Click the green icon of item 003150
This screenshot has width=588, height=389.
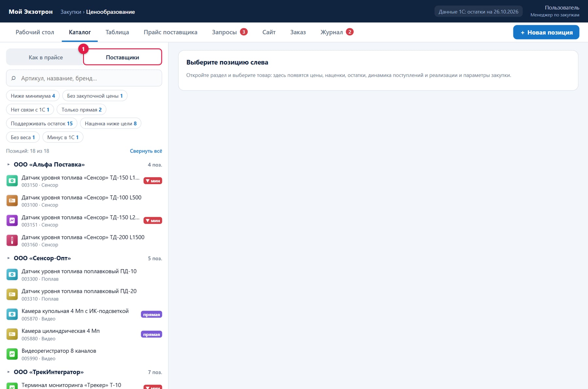point(12,181)
